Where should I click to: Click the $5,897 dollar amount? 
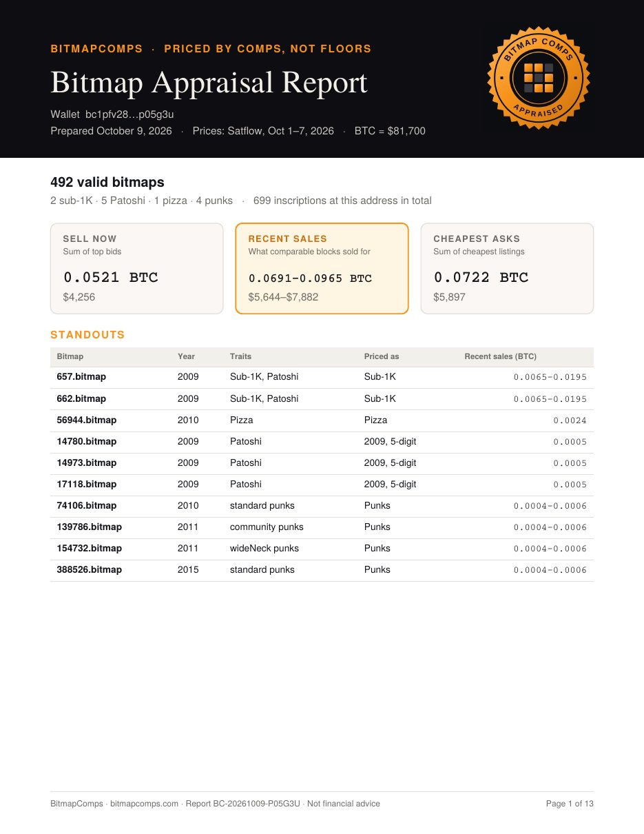[x=450, y=297]
